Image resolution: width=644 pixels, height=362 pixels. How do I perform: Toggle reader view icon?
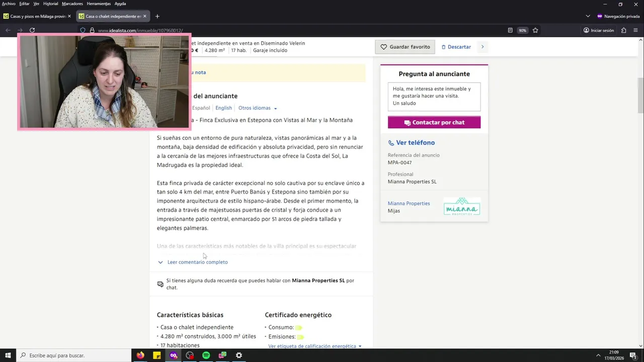click(x=510, y=30)
